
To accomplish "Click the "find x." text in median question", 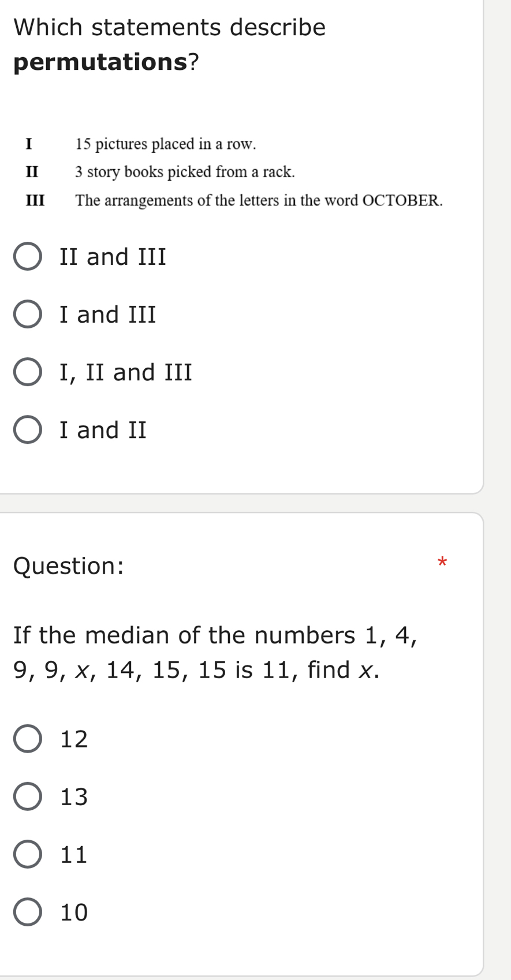I will (x=344, y=670).
